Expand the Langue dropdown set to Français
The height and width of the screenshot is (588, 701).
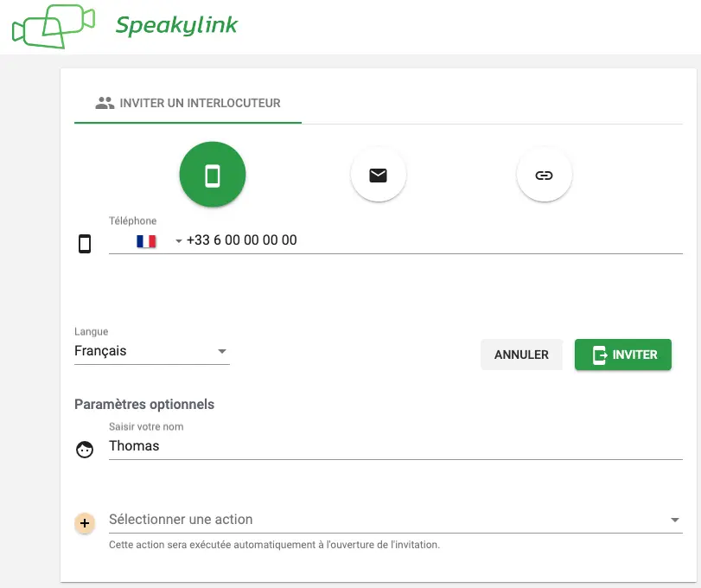click(x=151, y=351)
